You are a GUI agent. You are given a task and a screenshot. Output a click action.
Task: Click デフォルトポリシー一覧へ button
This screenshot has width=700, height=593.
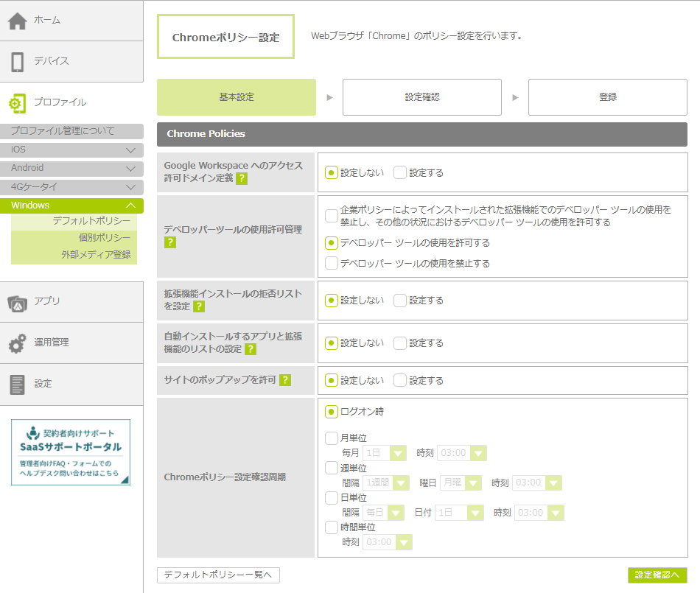point(218,575)
